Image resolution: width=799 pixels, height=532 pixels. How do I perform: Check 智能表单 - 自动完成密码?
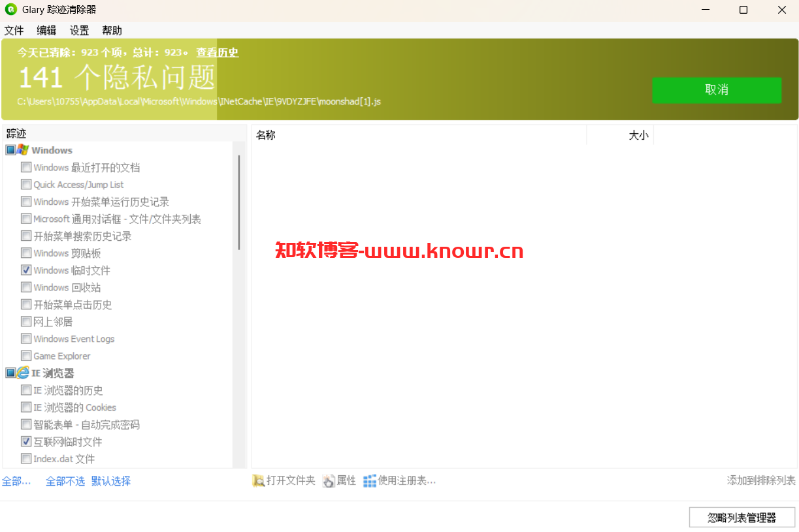26,424
